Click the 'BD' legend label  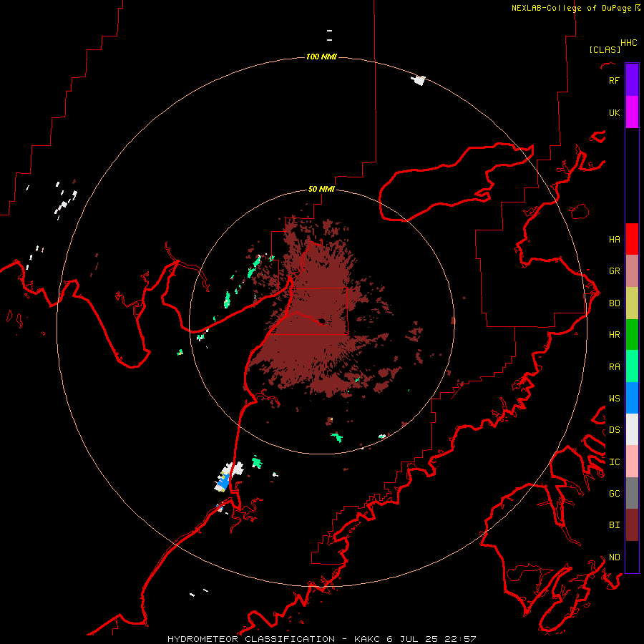[614, 303]
